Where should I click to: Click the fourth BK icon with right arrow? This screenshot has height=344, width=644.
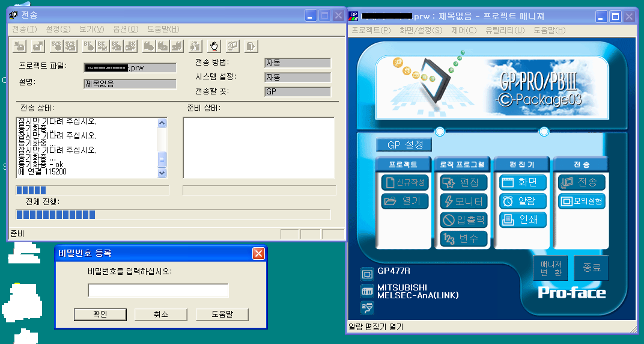click(x=130, y=46)
